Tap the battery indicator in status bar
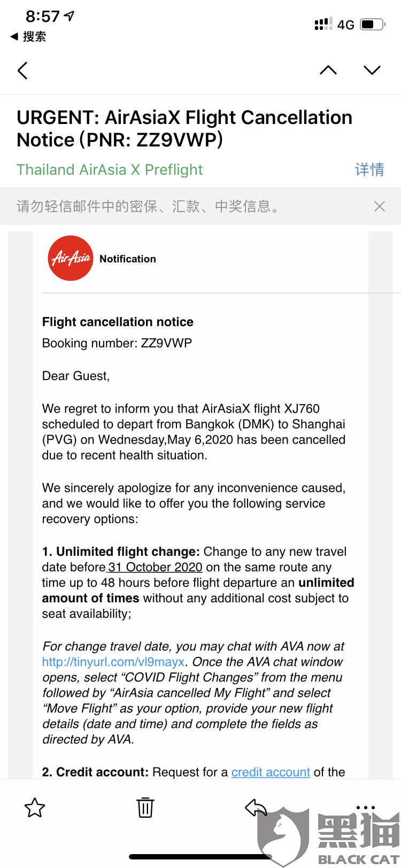The width and height of the screenshot is (401, 868). pyautogui.click(x=373, y=25)
